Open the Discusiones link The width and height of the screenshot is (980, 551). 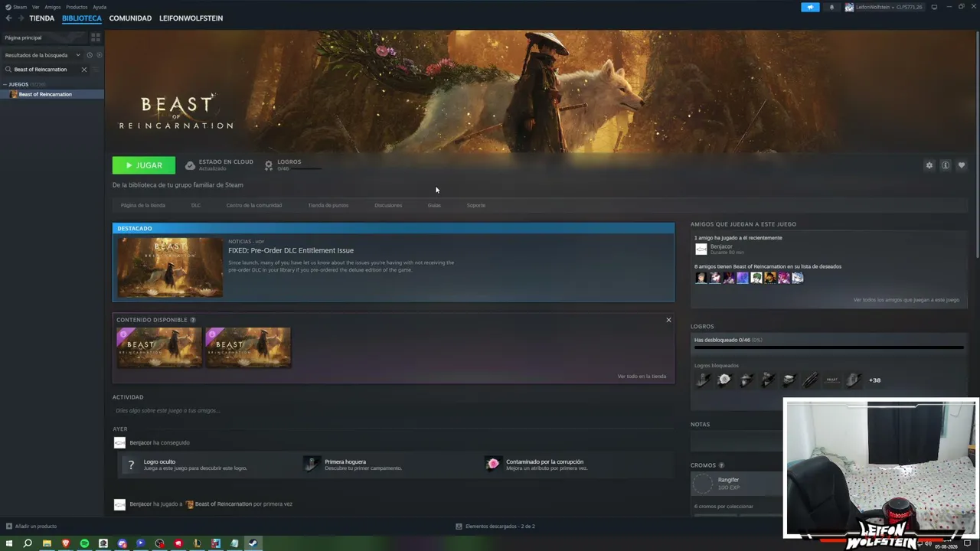[x=388, y=205]
